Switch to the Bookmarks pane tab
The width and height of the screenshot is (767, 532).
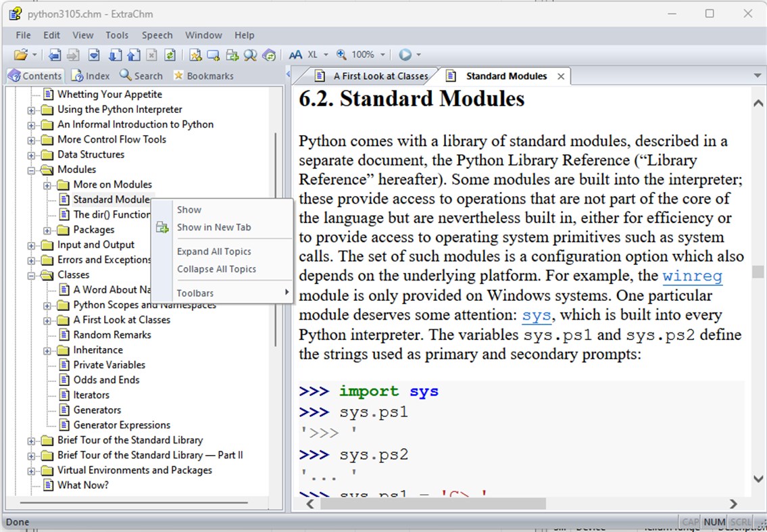[x=203, y=76]
